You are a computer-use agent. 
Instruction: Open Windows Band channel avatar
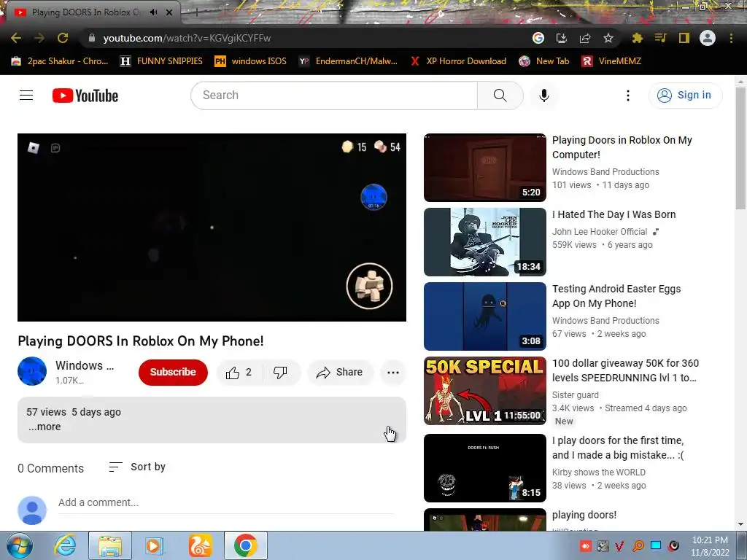tap(32, 371)
